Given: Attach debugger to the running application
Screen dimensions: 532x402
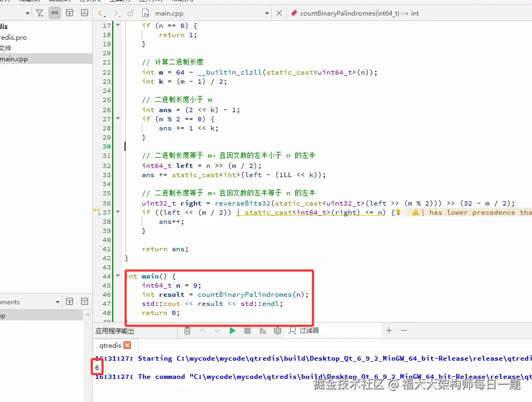Looking at the screenshot, I should tap(263, 331).
